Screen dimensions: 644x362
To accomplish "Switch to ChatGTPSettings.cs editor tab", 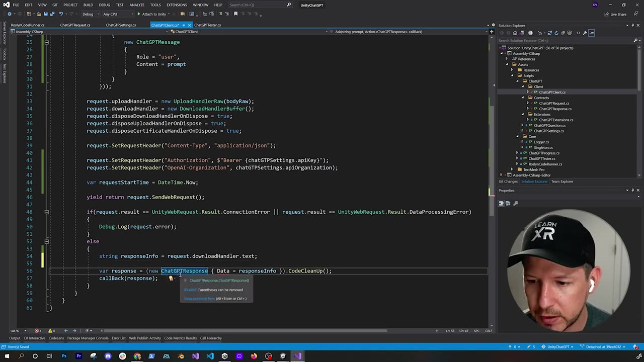I will pyautogui.click(x=121, y=25).
